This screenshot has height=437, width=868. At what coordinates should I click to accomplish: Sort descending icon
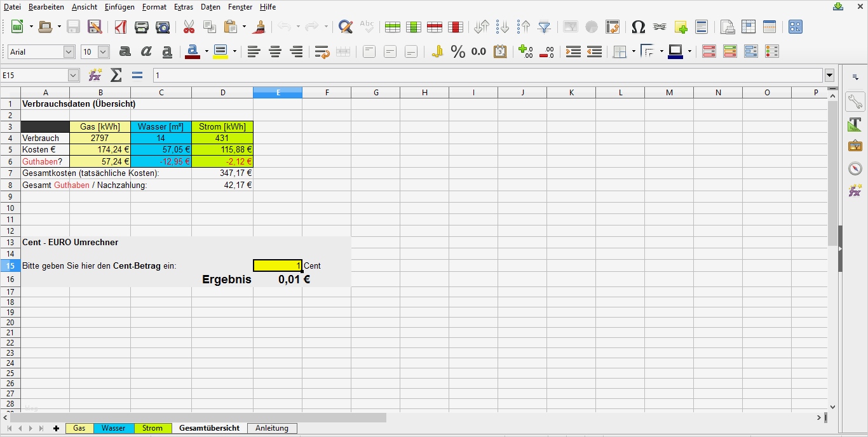click(524, 27)
